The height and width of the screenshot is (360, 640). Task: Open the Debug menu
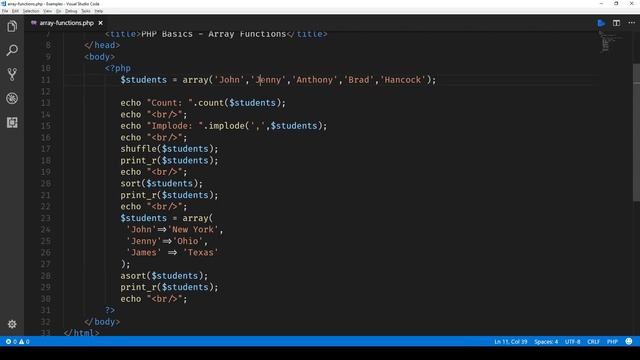[x=71, y=11]
